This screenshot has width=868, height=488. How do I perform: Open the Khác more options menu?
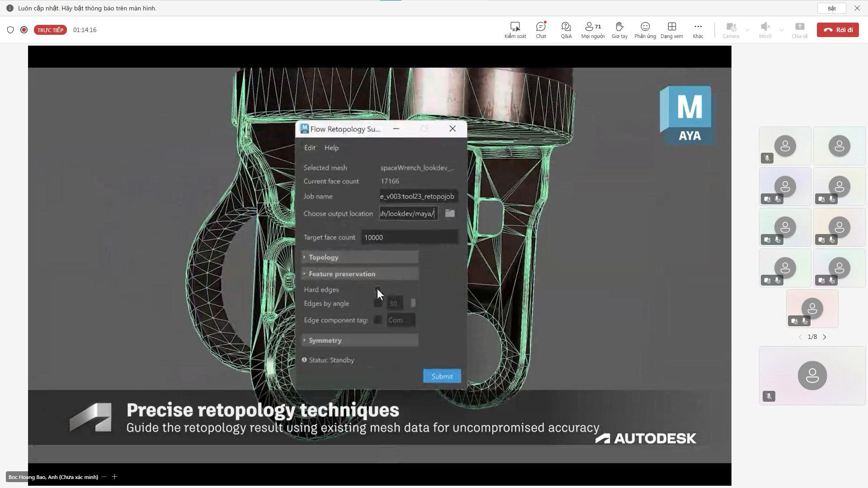click(698, 30)
